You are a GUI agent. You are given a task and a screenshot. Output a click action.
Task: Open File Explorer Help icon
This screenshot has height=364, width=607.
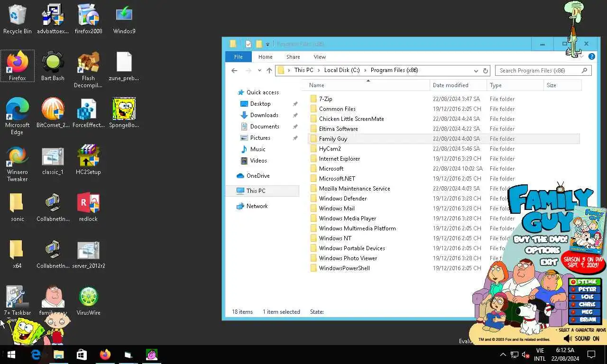[591, 56]
